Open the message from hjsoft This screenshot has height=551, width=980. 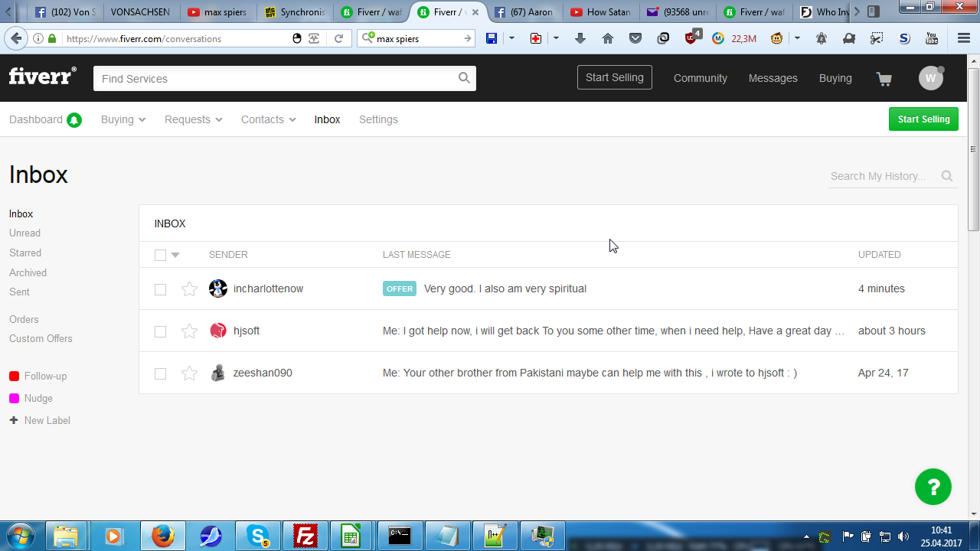[x=614, y=331]
